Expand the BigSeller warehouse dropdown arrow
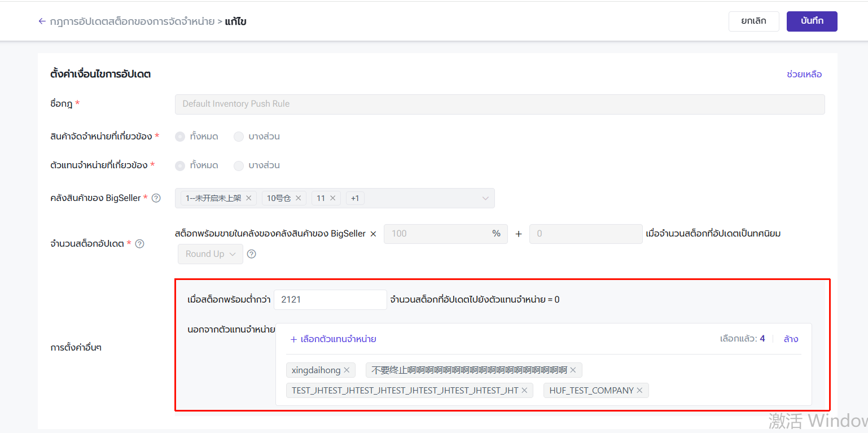 click(x=485, y=198)
